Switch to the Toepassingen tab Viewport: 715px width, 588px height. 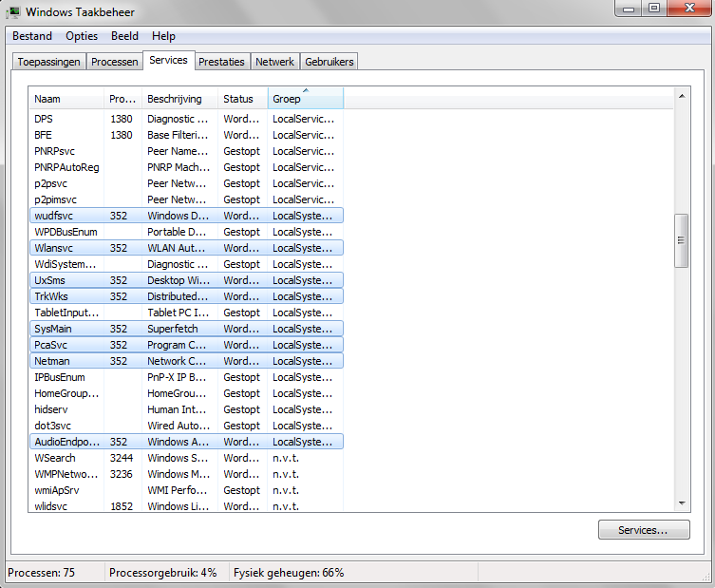[48, 62]
